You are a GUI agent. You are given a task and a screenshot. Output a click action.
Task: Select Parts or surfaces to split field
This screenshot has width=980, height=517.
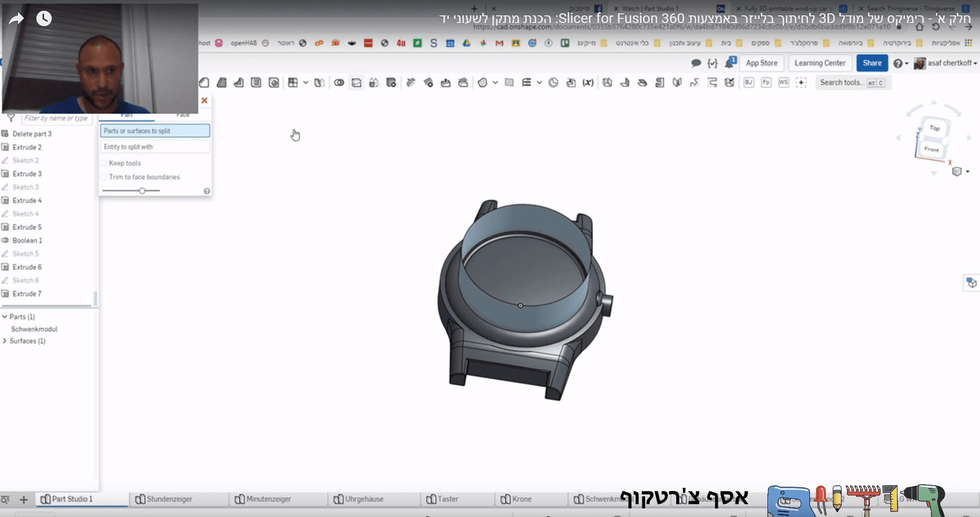pyautogui.click(x=155, y=131)
